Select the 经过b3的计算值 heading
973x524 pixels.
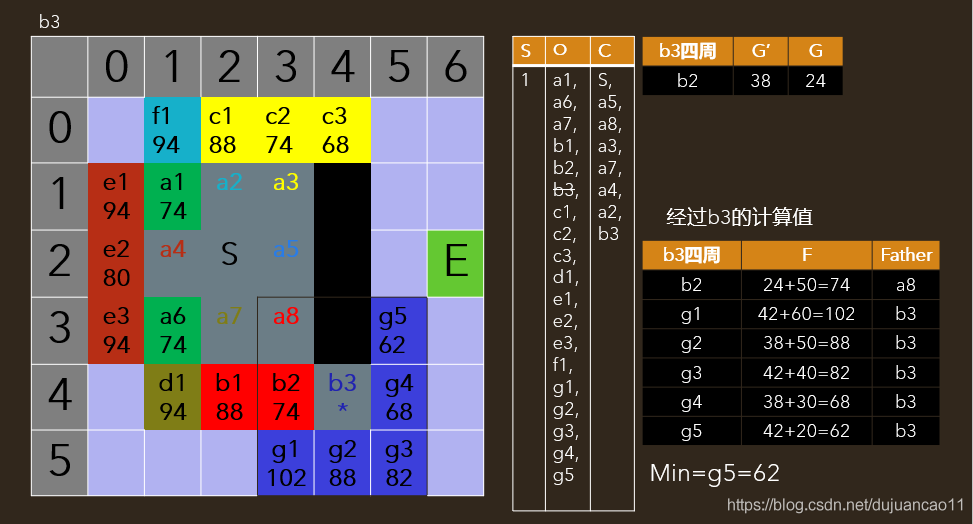tap(739, 217)
